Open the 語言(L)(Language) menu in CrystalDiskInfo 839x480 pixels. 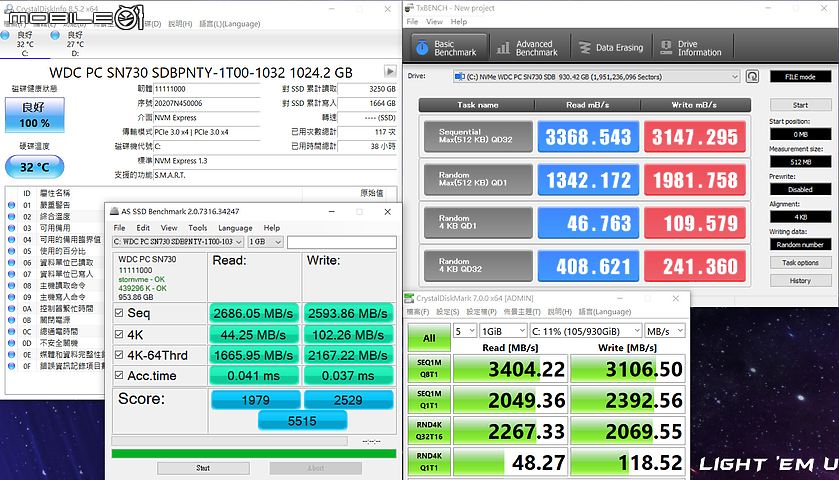(230, 24)
